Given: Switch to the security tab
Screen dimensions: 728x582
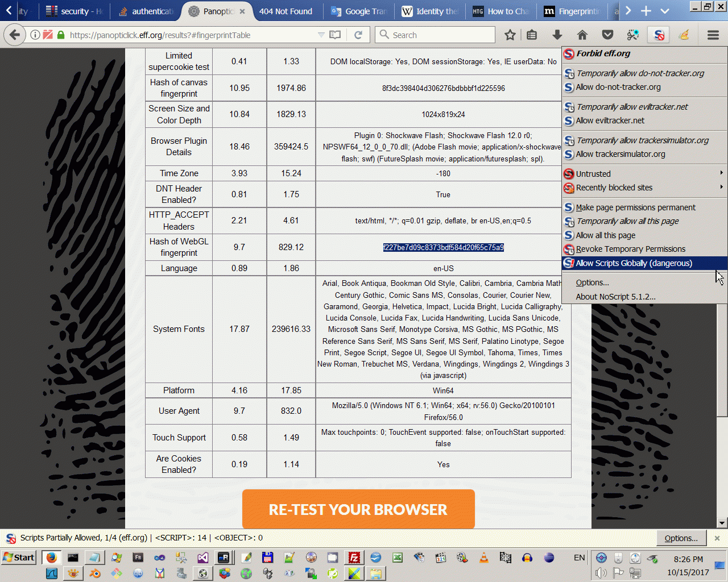Looking at the screenshot, I should click(x=75, y=11).
